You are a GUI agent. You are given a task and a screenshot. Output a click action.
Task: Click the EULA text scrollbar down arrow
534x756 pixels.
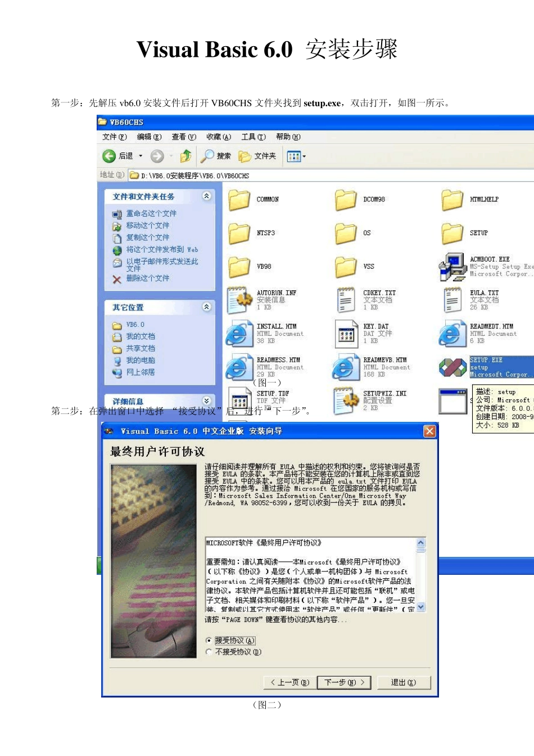pyautogui.click(x=421, y=607)
